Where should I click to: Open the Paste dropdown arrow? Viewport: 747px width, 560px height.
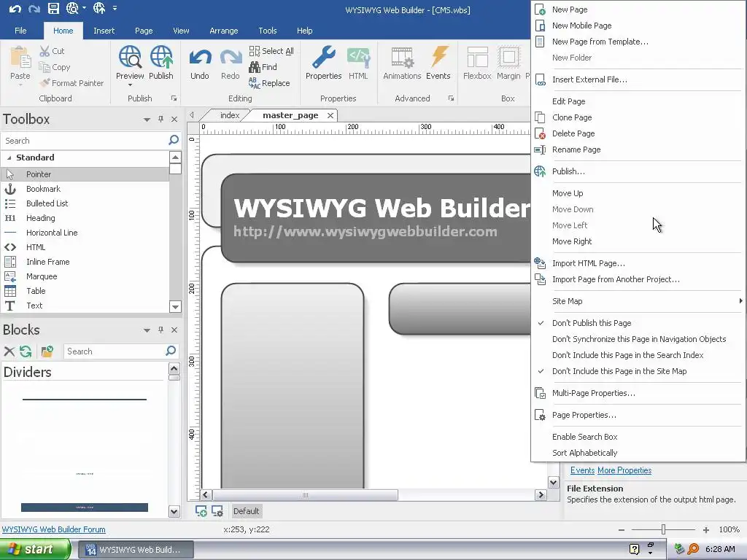[x=20, y=85]
